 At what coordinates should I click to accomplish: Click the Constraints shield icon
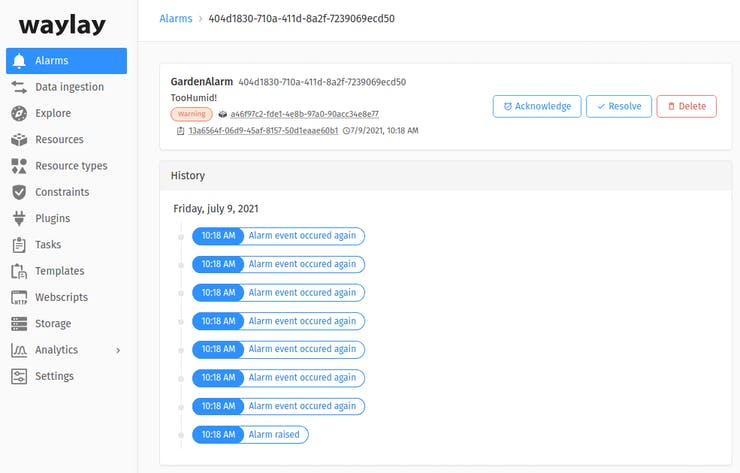pyautogui.click(x=19, y=192)
